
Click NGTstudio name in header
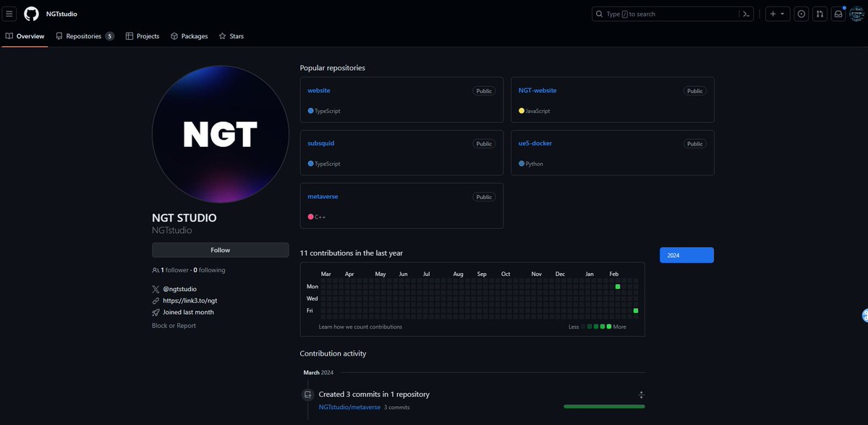61,14
